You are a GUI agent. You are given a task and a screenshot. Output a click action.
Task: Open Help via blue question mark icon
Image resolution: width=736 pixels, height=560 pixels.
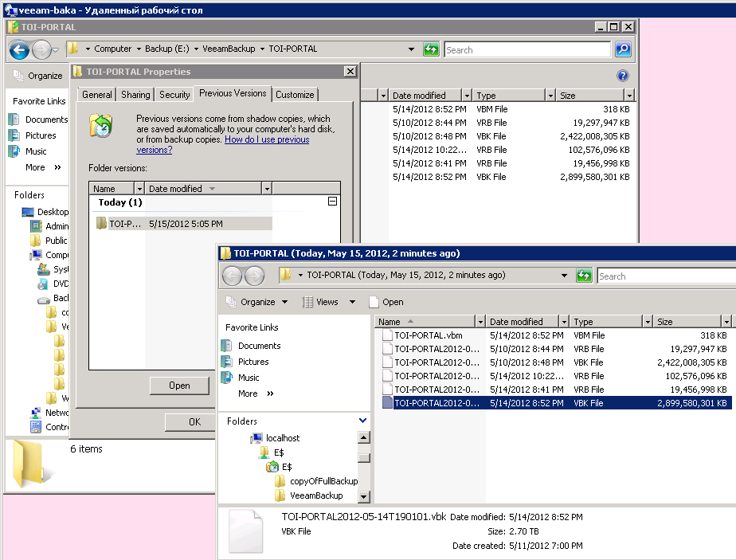(x=622, y=76)
